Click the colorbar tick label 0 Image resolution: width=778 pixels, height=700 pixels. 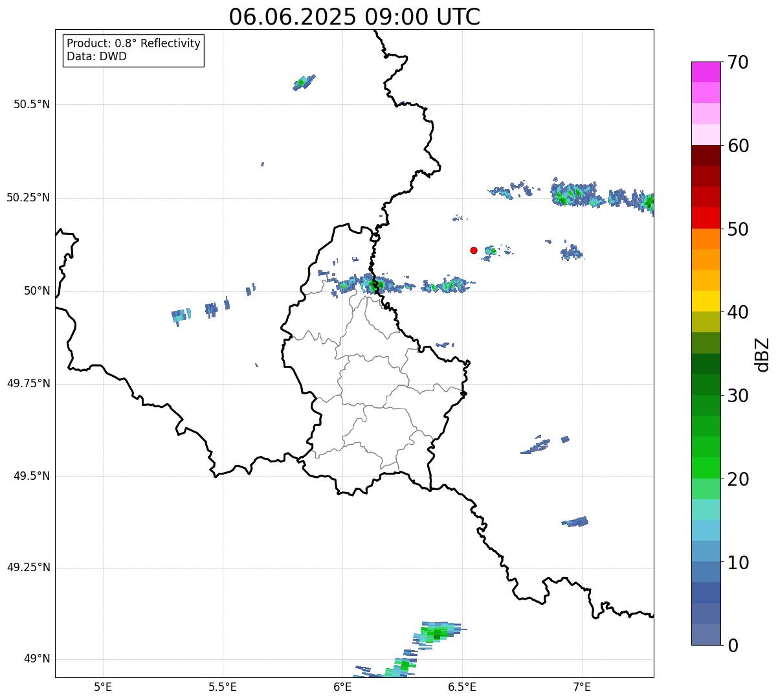point(732,646)
